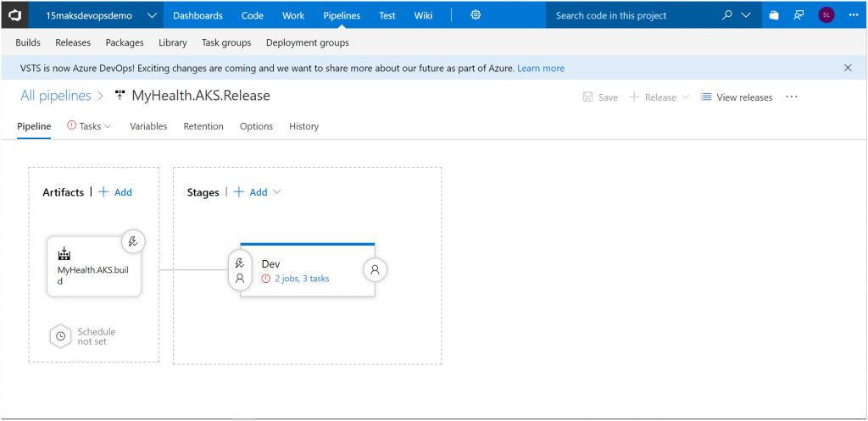The width and height of the screenshot is (868, 421).
Task: Click the Tasks error warning icon
Action: point(71,125)
